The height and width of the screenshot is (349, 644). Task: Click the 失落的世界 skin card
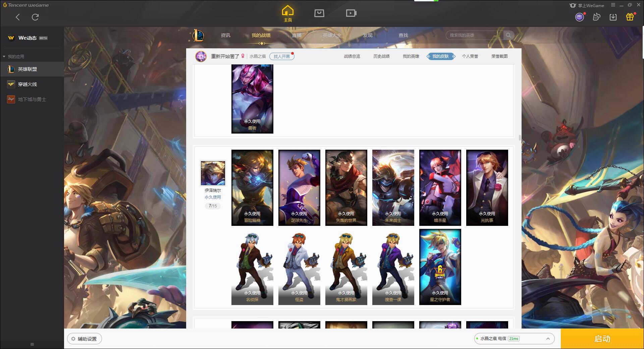(346, 188)
